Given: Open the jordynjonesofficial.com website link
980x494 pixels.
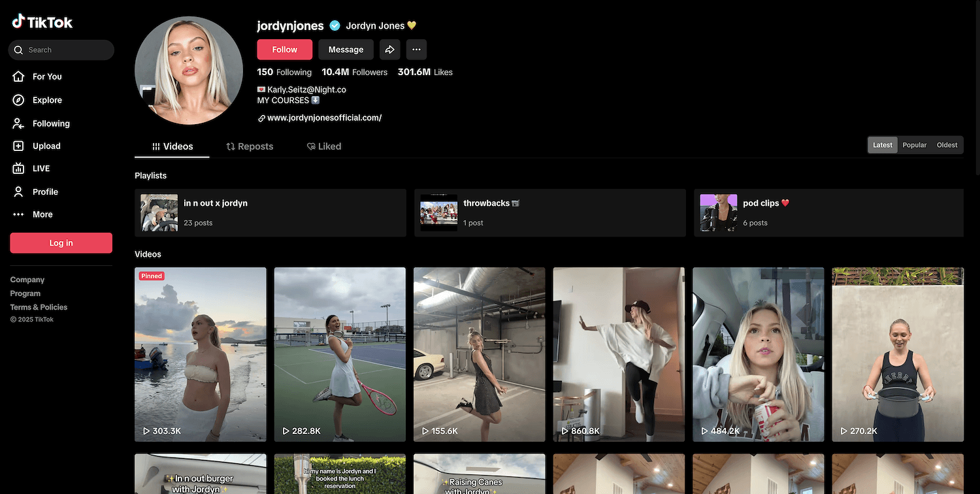Looking at the screenshot, I should [324, 118].
